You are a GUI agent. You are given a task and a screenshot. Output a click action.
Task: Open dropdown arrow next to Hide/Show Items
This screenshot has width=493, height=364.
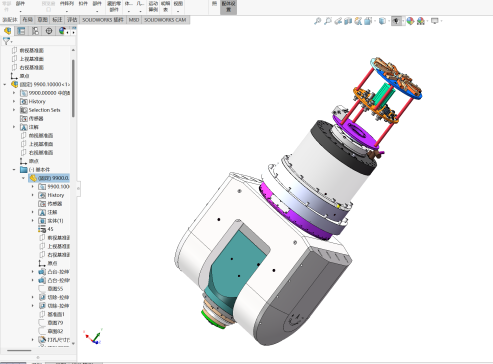pos(403,21)
